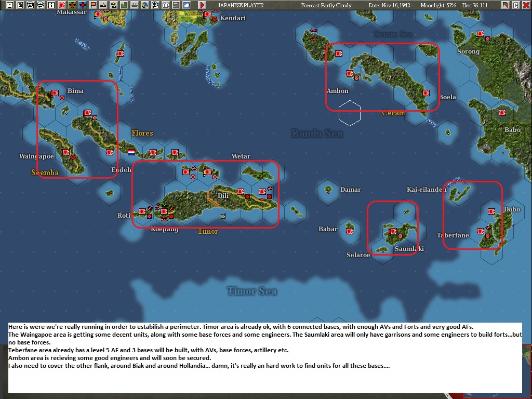
Task: Select the Roti base icon
Action: click(142, 211)
